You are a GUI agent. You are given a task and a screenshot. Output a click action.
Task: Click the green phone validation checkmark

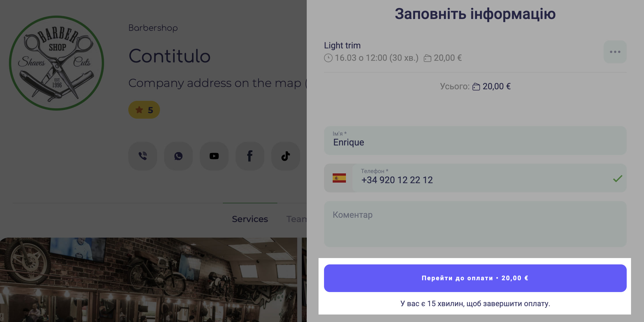[617, 179]
